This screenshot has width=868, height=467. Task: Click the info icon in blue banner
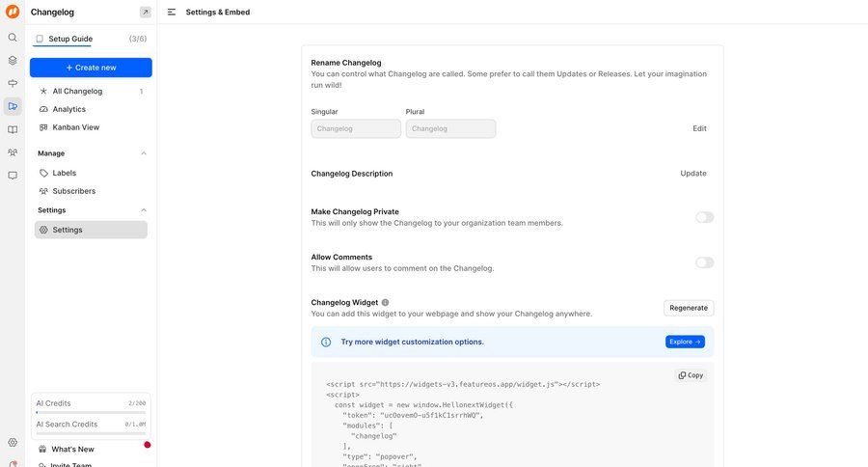point(326,342)
